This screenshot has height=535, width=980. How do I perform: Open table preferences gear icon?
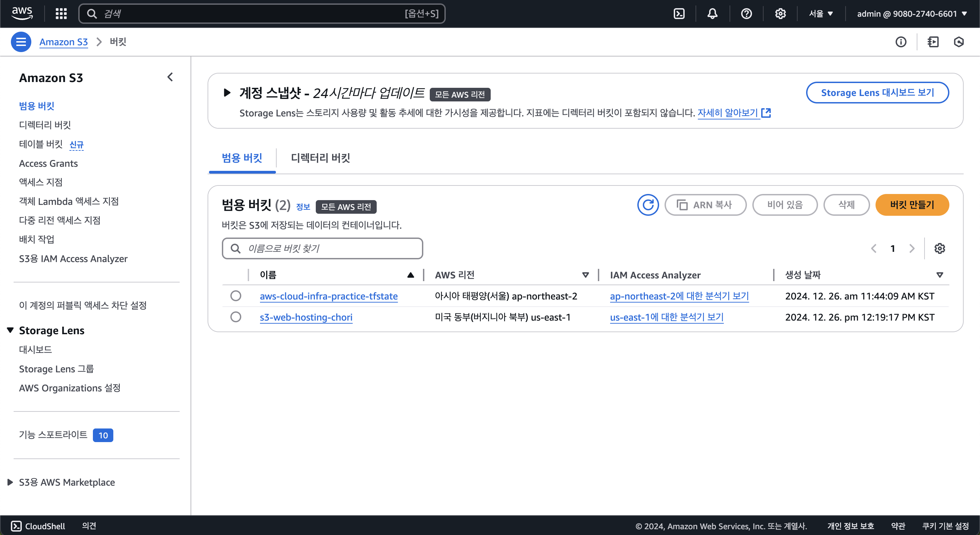[940, 248]
